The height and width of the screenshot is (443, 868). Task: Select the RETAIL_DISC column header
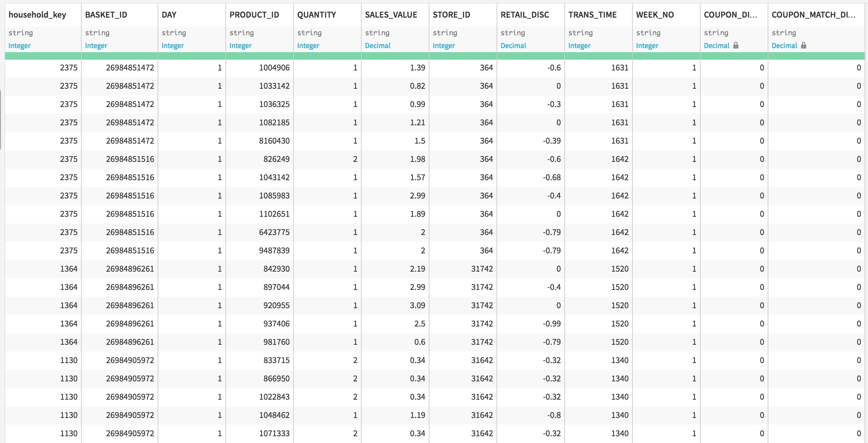525,15
